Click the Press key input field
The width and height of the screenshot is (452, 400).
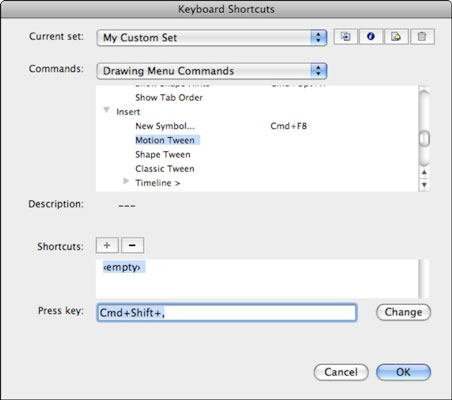227,313
